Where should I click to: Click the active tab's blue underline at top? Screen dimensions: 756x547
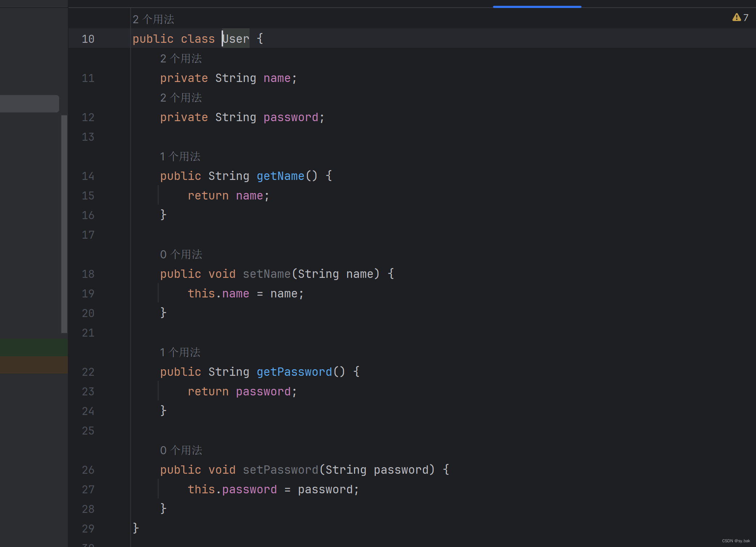537,7
